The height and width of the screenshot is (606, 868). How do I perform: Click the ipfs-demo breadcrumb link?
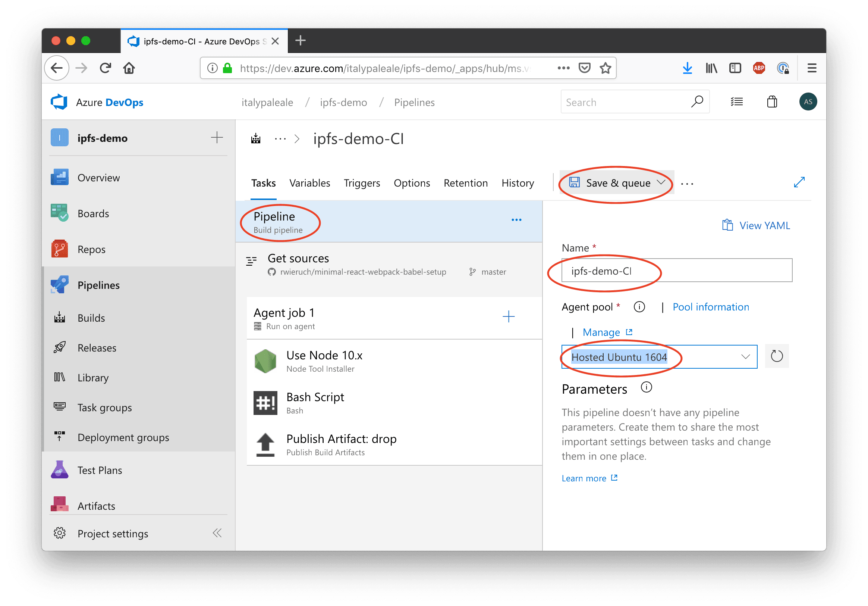[343, 103]
